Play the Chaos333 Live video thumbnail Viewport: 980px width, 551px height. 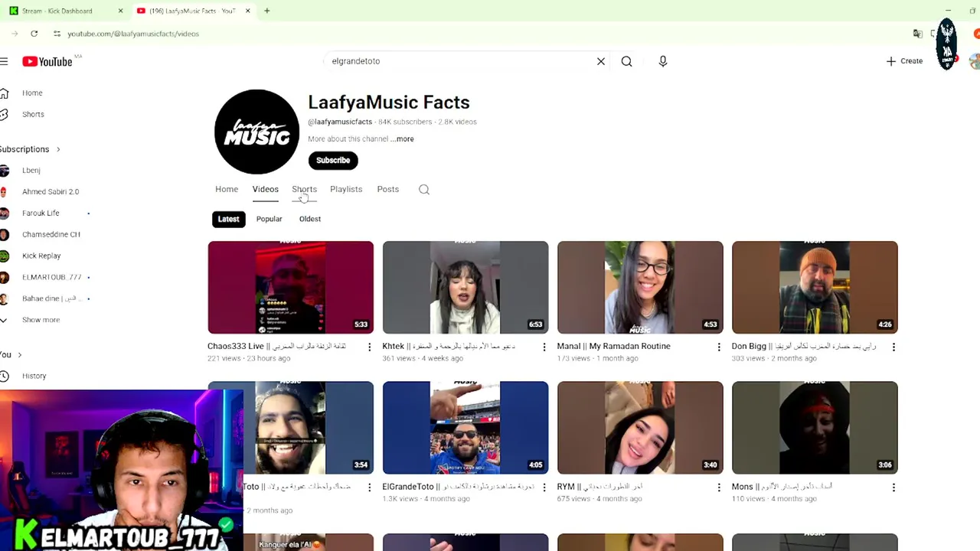tap(291, 287)
